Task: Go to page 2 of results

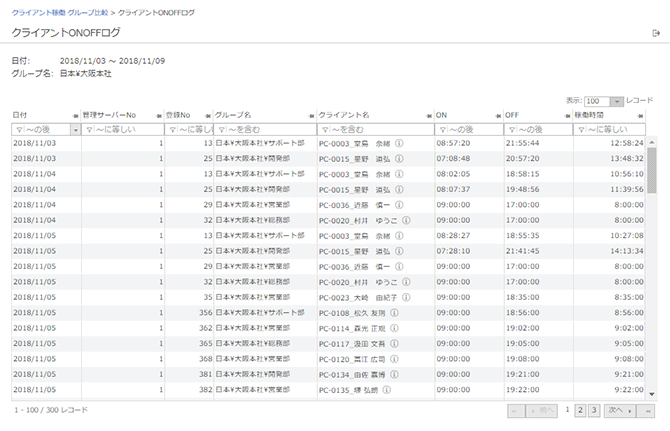Action: click(x=580, y=410)
